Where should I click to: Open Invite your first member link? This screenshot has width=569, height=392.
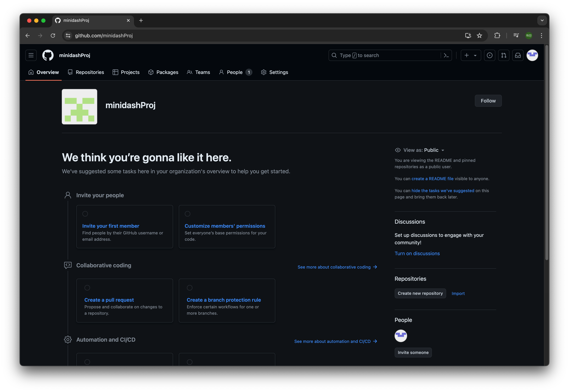(111, 226)
